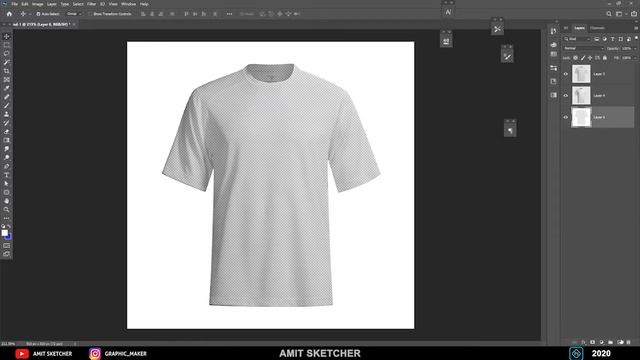Select the Brush tool
640x360 pixels.
pyautogui.click(x=7, y=105)
